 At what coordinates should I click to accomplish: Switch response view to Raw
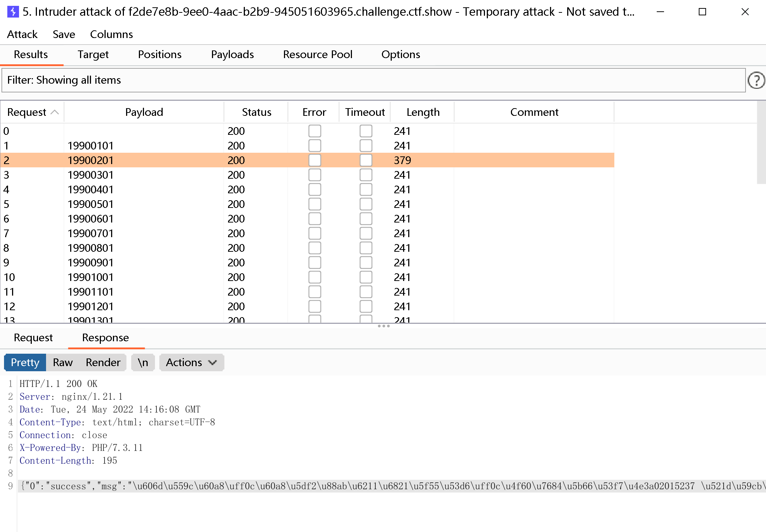(63, 362)
